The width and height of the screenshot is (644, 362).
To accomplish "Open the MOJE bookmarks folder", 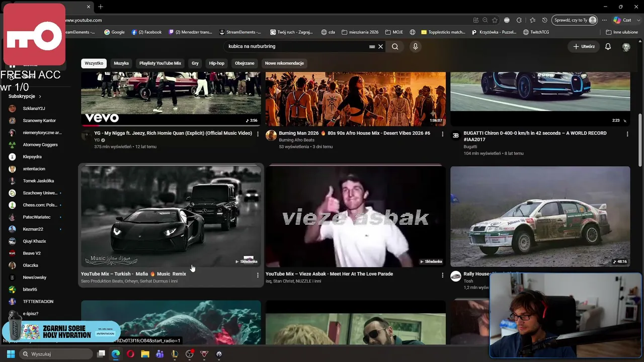I will (x=393, y=32).
